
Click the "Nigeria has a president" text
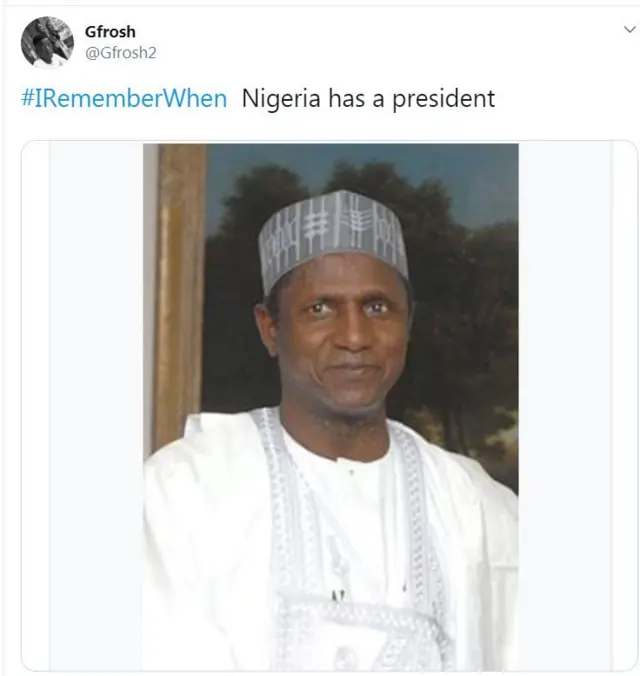click(x=368, y=99)
